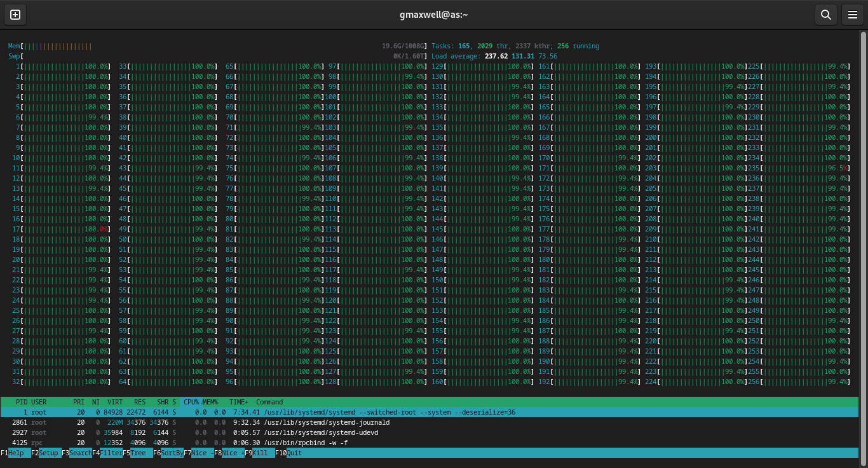Click the magnifier search icon in header
Viewport: 868px width, 468px height.
pyautogui.click(x=825, y=15)
